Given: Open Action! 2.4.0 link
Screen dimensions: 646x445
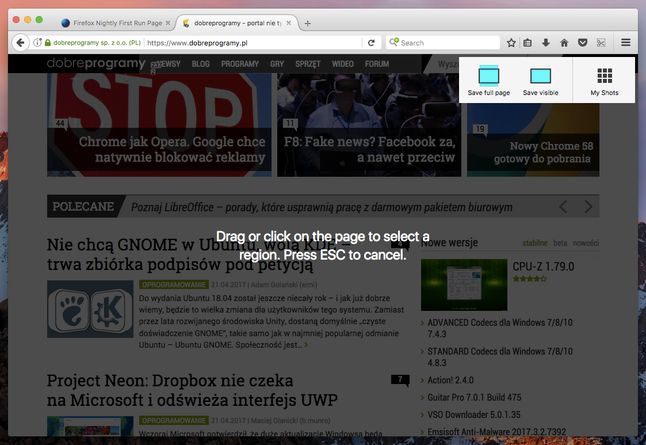Looking at the screenshot, I should [x=450, y=380].
